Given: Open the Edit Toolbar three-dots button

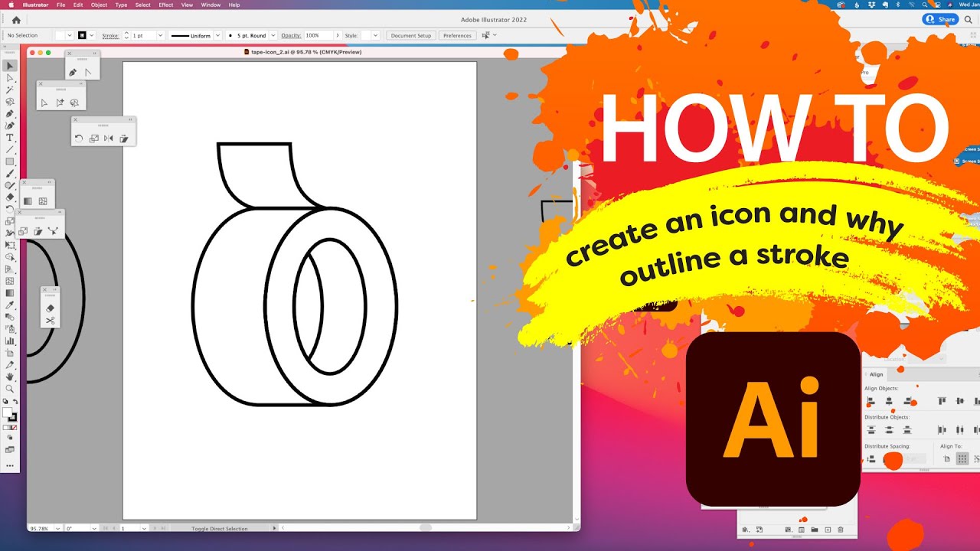Looking at the screenshot, I should [10, 465].
